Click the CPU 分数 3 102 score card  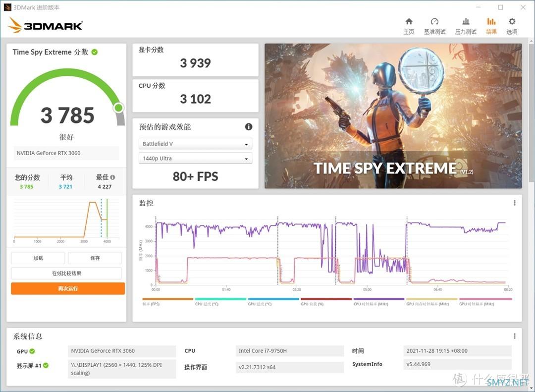[x=195, y=96]
